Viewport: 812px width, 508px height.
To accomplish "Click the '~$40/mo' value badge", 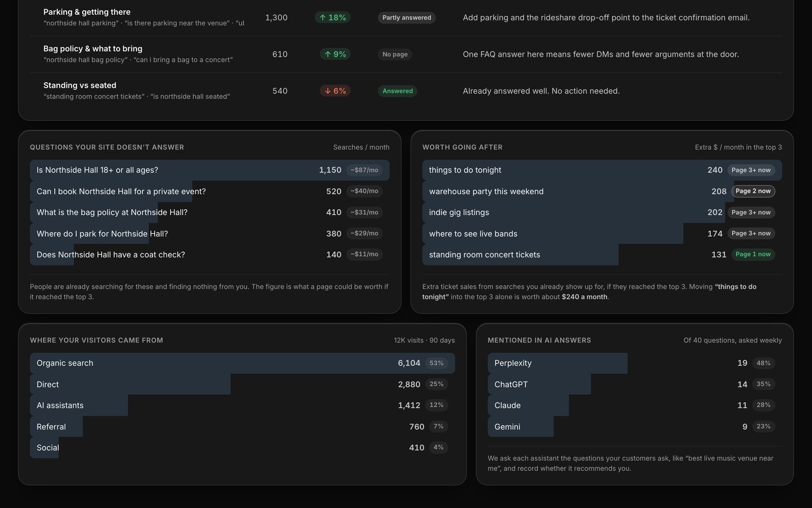I will (364, 191).
